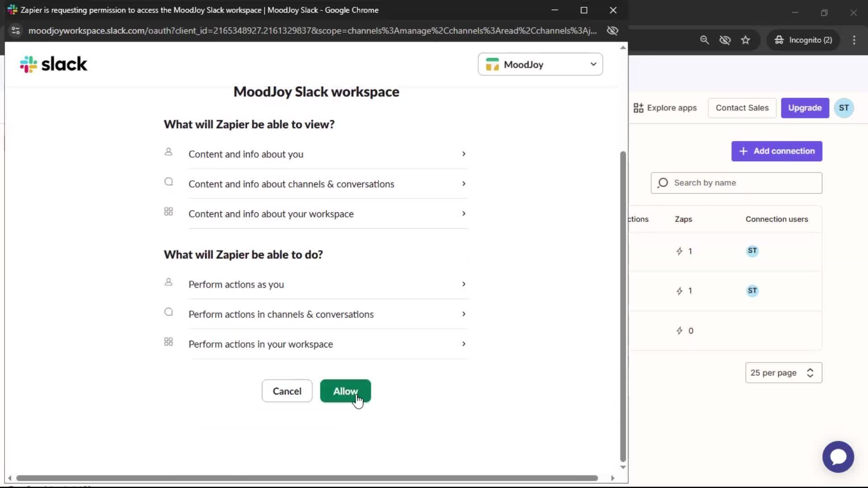Viewport: 868px width, 488px height.
Task: Click the Slack logo
Action: coord(53,64)
